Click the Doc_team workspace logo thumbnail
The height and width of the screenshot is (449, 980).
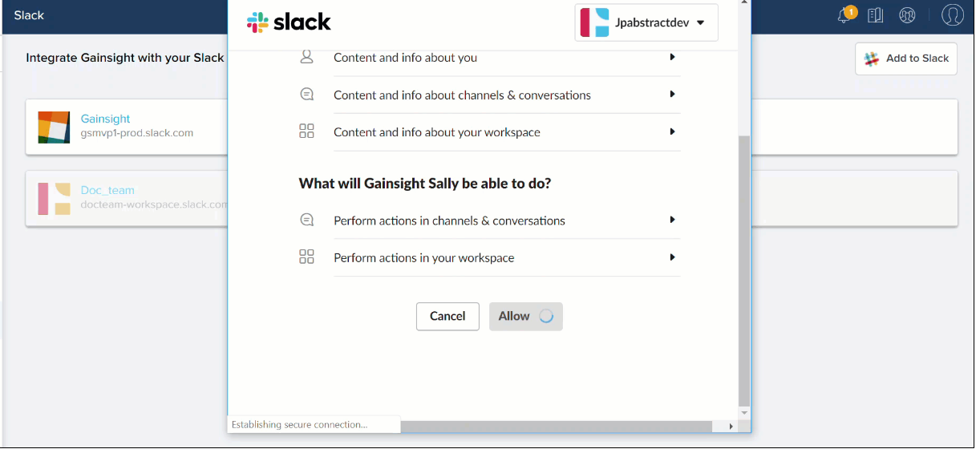point(54,199)
